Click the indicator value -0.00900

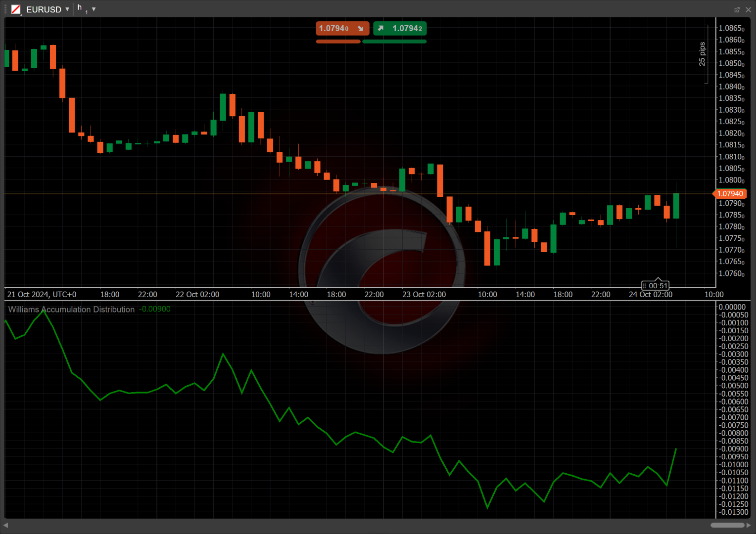click(x=155, y=309)
